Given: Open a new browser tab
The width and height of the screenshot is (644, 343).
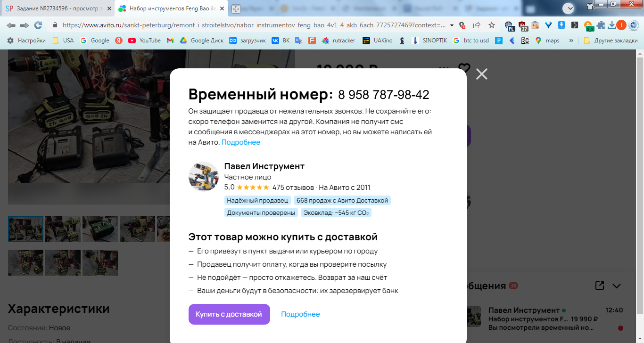Looking at the screenshot, I should click(x=236, y=8).
